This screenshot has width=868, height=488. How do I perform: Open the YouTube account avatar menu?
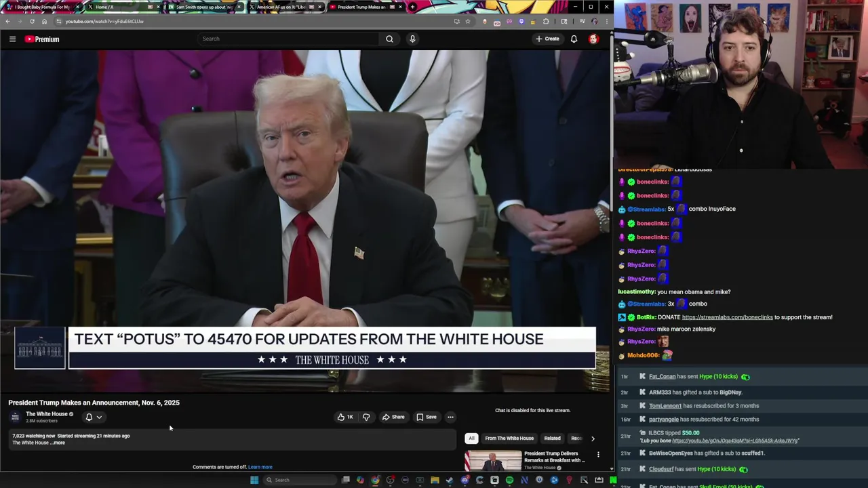tap(593, 39)
